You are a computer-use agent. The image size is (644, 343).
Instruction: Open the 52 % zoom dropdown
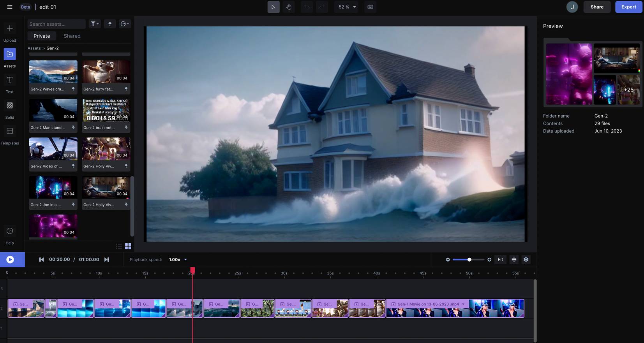(347, 7)
